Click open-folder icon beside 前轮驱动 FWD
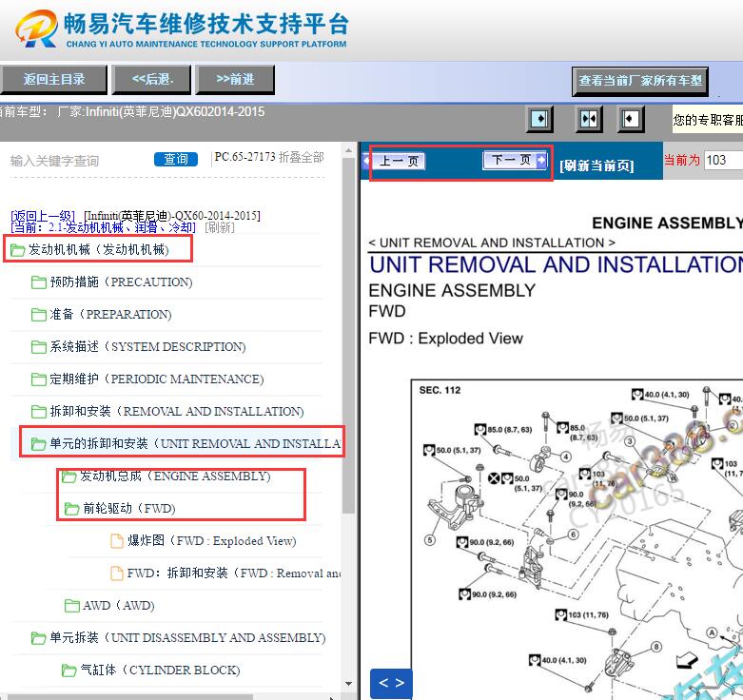The height and width of the screenshot is (700, 743). click(x=71, y=509)
